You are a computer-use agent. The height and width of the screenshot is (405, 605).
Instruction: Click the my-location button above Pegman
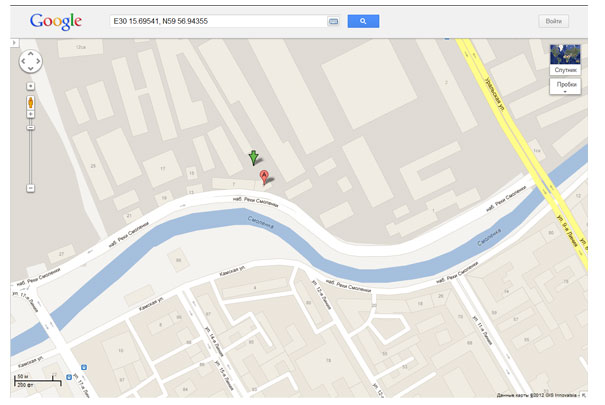coord(30,86)
